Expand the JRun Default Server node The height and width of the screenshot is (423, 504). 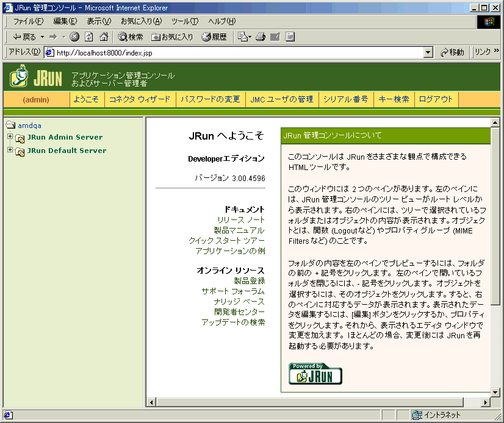point(10,150)
